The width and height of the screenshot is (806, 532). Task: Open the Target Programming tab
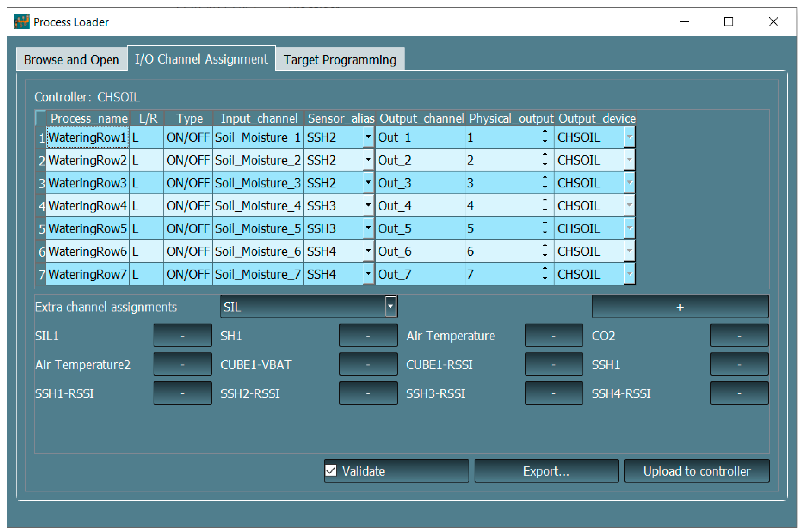[339, 60]
